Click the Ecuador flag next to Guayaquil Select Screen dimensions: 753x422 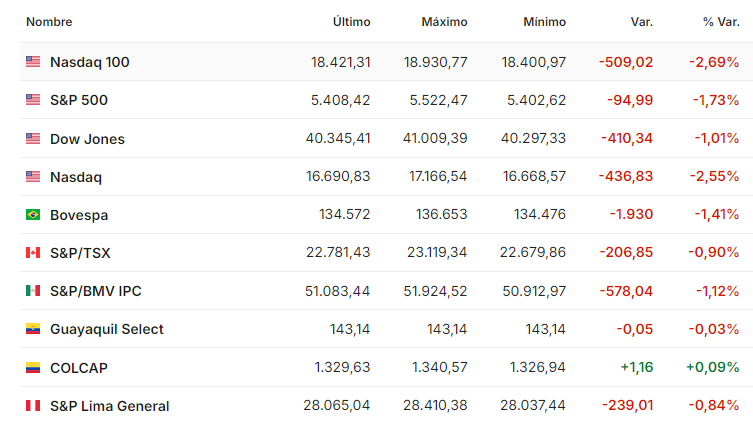[33, 328]
